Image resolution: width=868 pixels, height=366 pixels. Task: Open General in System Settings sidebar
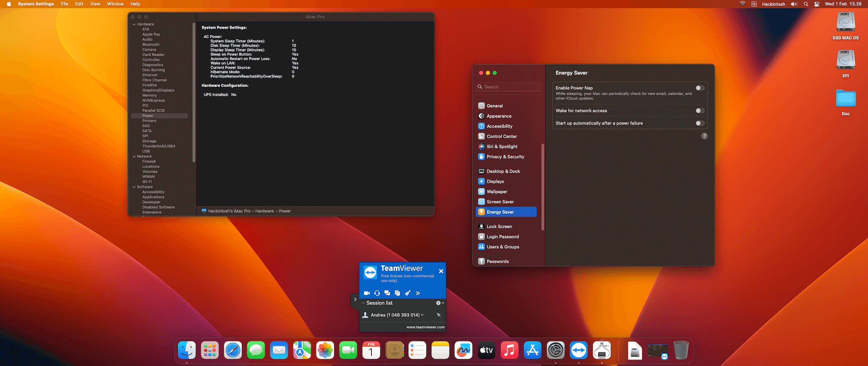click(506, 106)
